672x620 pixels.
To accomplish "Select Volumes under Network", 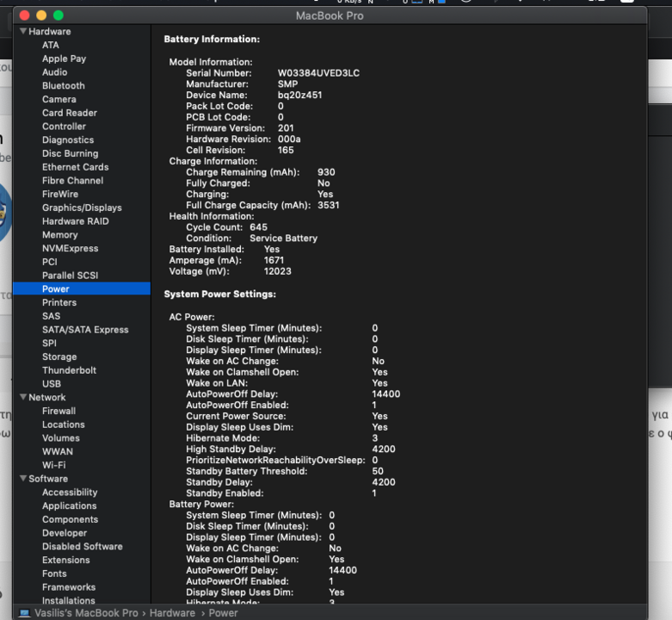I will (x=61, y=438).
